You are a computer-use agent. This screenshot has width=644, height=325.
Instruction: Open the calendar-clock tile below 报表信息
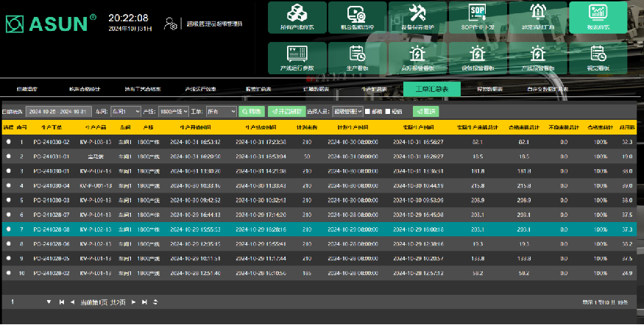tap(598, 58)
